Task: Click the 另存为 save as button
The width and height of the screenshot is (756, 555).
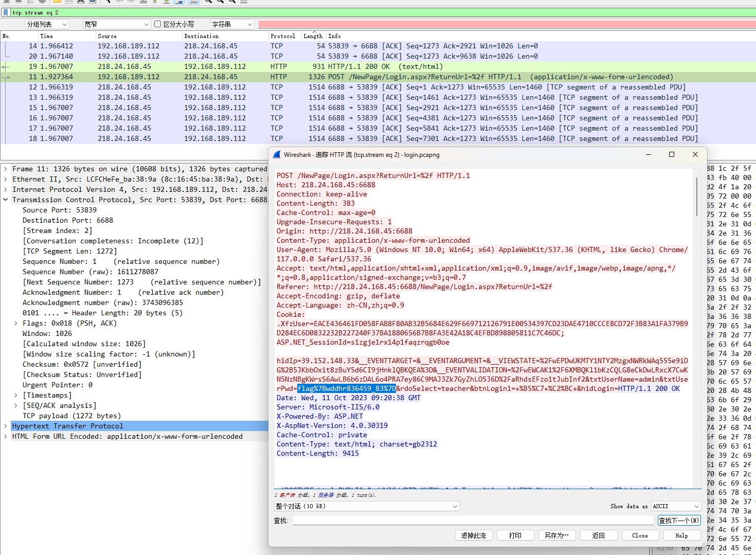Action: coord(556,535)
